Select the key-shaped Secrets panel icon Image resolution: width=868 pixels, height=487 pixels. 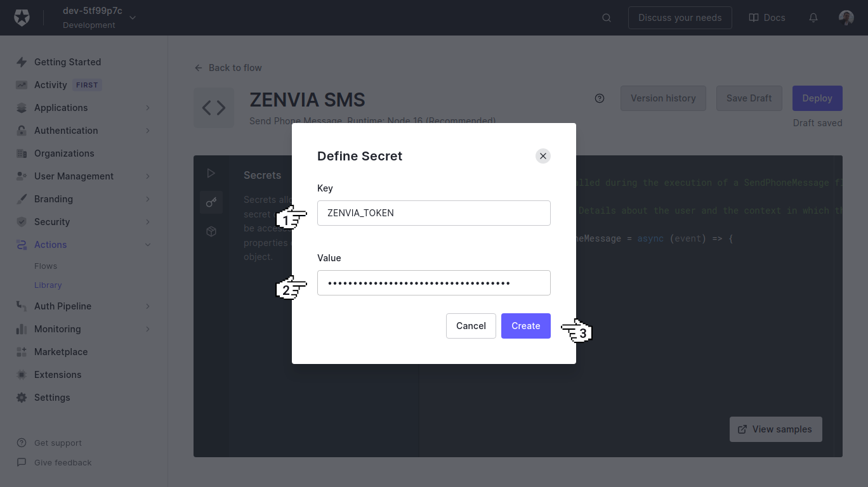(x=211, y=202)
